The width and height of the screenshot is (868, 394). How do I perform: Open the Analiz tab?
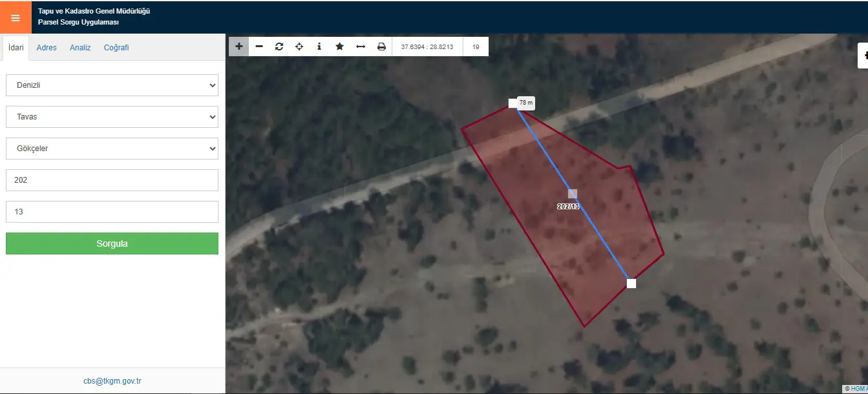[x=80, y=48]
